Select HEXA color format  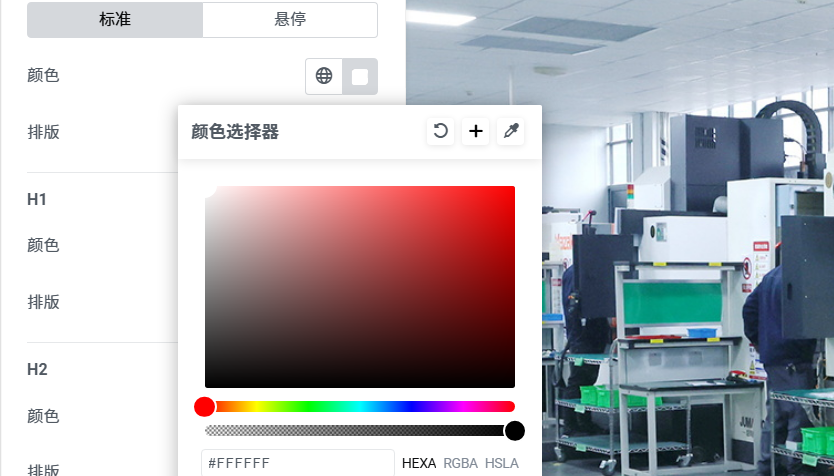(x=419, y=463)
